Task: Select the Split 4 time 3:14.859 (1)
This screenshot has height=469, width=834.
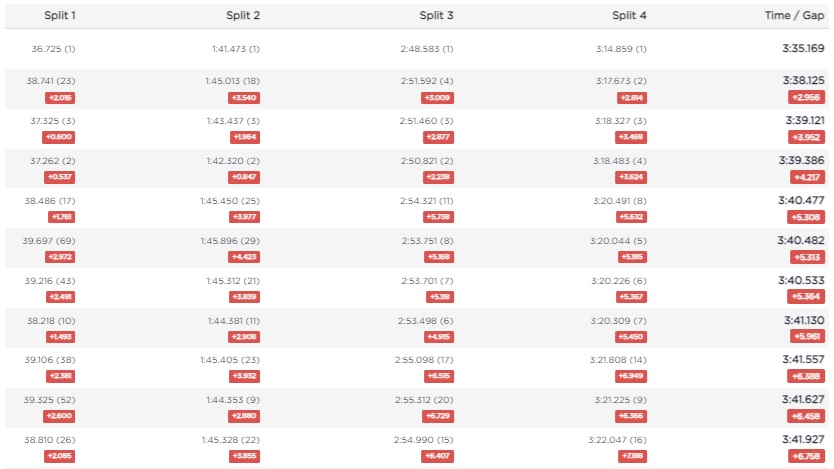Action: (621, 49)
